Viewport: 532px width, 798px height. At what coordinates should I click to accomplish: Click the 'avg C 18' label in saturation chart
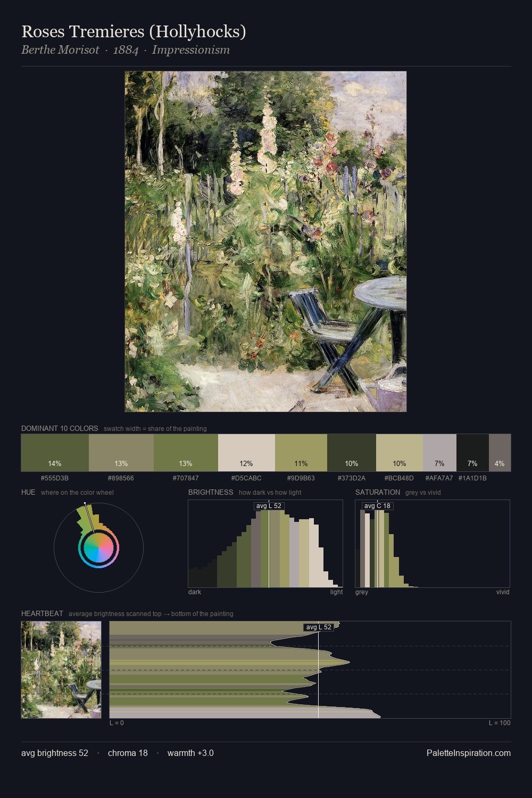377,506
